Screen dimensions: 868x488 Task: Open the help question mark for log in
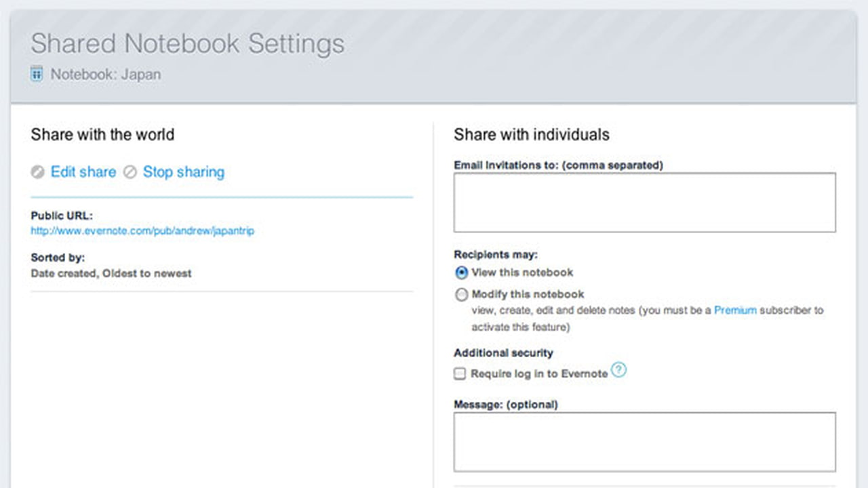(x=618, y=370)
